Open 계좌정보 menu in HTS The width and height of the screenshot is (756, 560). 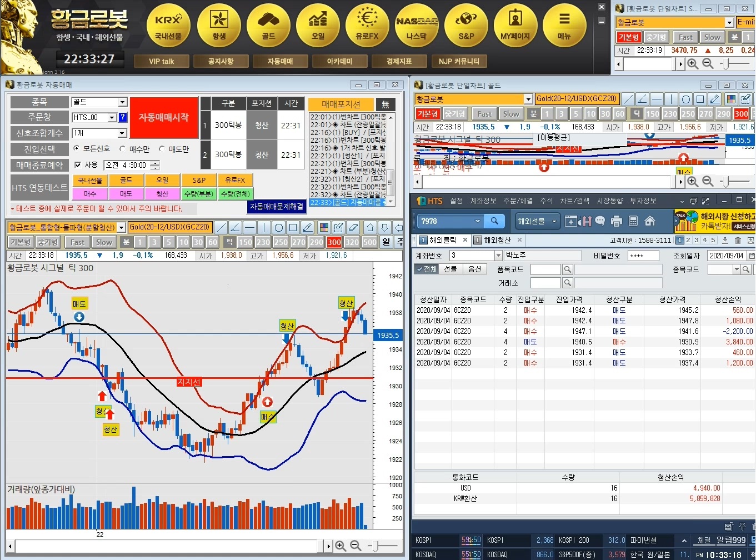click(x=483, y=201)
